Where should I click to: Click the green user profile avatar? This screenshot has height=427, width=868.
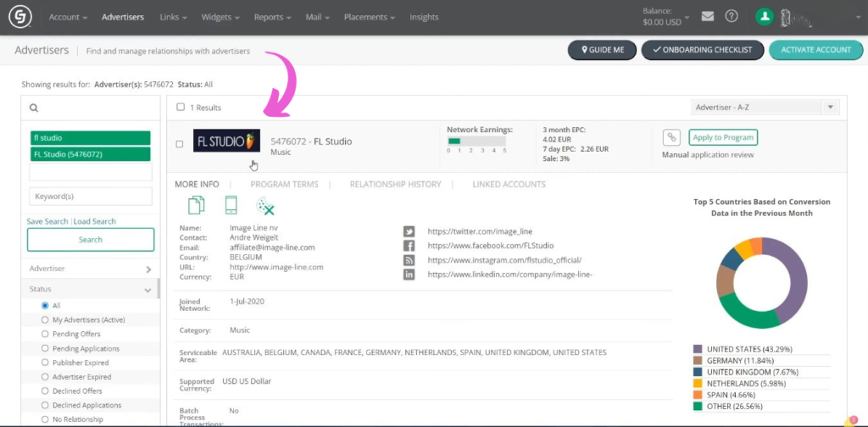click(x=765, y=17)
